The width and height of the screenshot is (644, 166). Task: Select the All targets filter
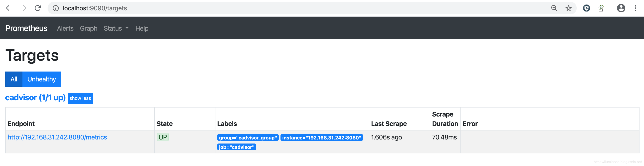pyautogui.click(x=14, y=79)
